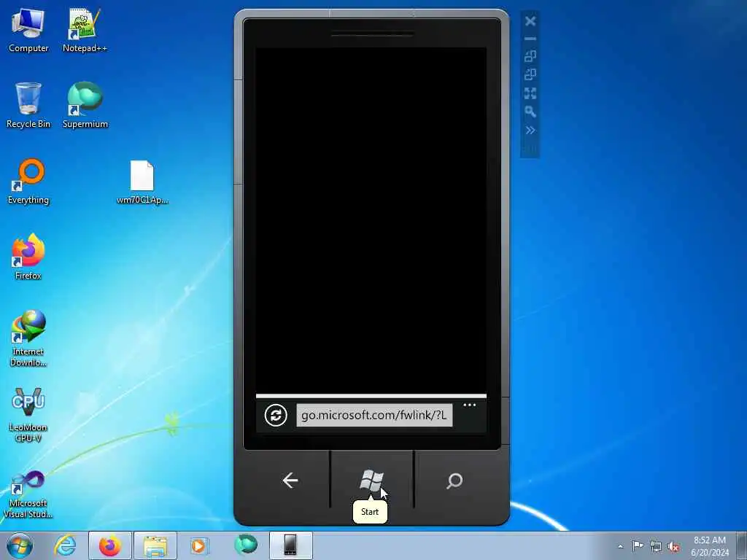747x560 pixels.
Task: Focus the go.microsoft.com address field
Action: tap(374, 415)
